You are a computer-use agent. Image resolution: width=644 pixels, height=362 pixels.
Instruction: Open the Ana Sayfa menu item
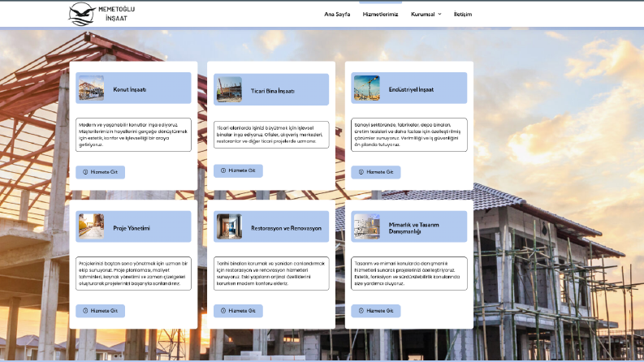(337, 14)
